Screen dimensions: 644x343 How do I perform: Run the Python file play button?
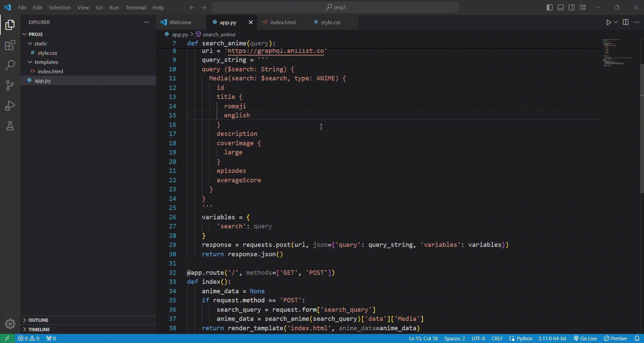(608, 22)
